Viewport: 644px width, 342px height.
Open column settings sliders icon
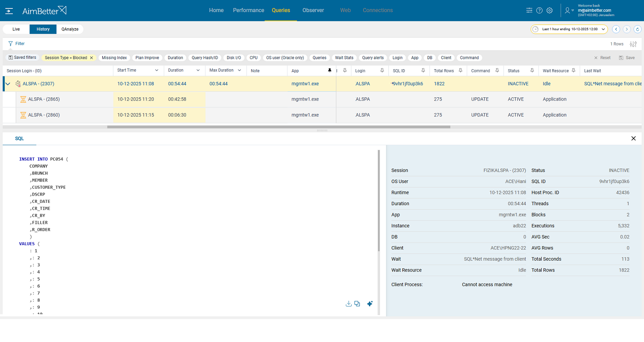coord(633,44)
